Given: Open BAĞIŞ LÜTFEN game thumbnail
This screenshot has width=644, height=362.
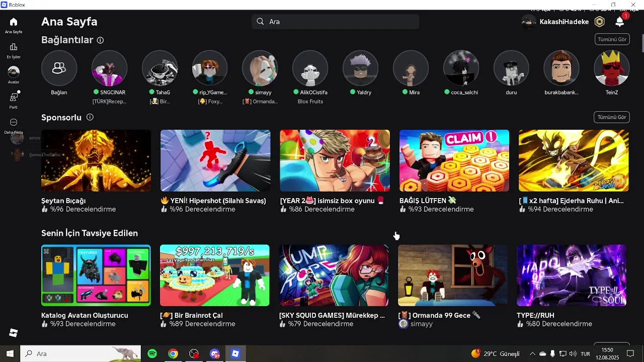Looking at the screenshot, I should (x=454, y=160).
